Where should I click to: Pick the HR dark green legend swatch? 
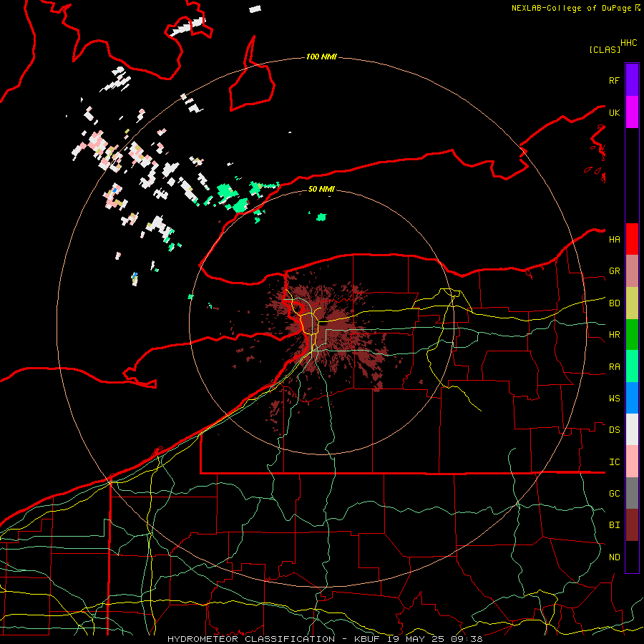[x=632, y=334]
